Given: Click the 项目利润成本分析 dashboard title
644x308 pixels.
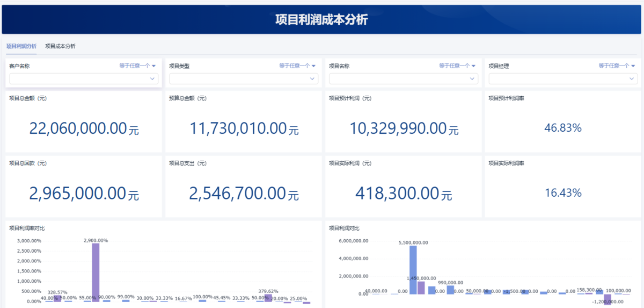Looking at the screenshot, I should tap(321, 20).
